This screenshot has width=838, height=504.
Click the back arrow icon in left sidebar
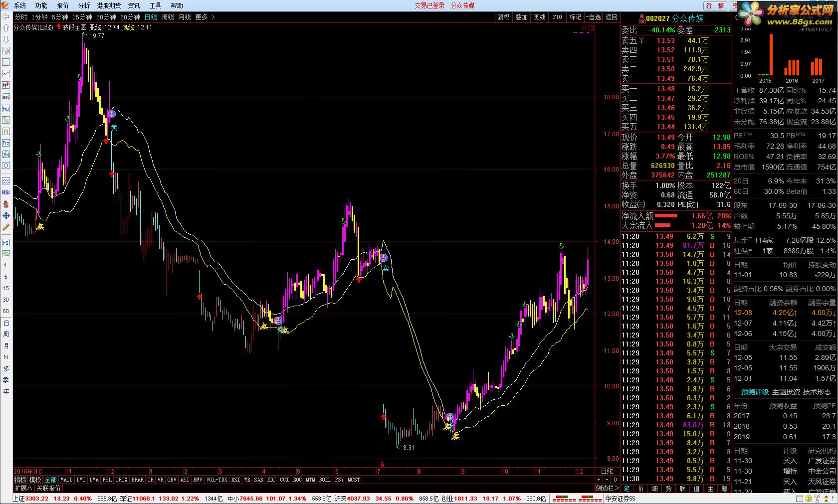click(x=6, y=16)
